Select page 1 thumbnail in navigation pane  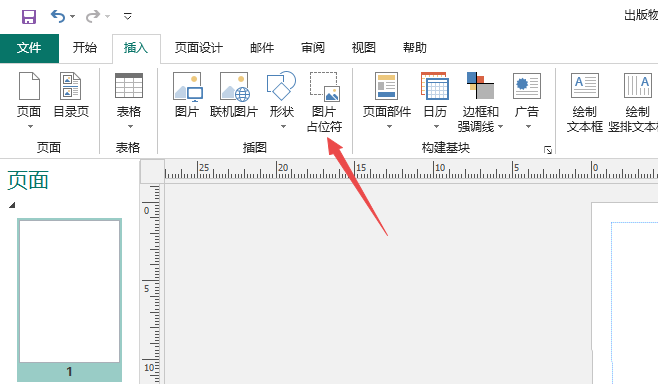tap(70, 300)
